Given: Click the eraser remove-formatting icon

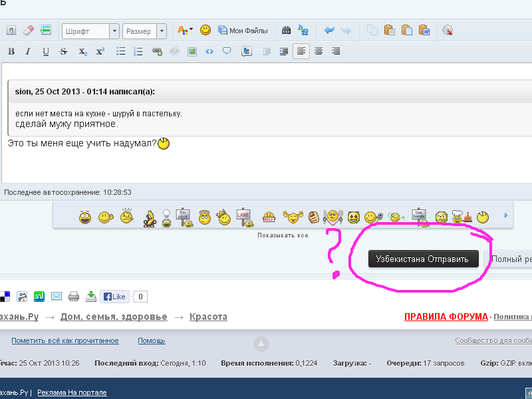Looking at the screenshot, I should click(28, 31).
